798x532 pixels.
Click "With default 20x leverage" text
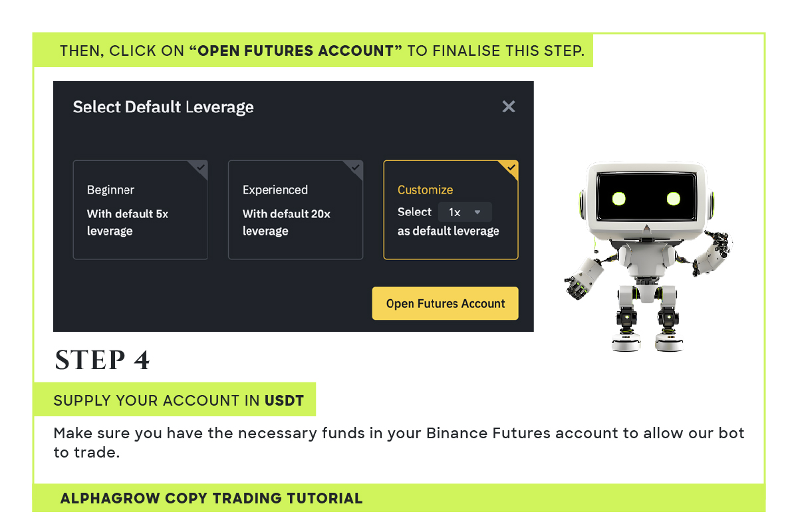[x=286, y=223]
